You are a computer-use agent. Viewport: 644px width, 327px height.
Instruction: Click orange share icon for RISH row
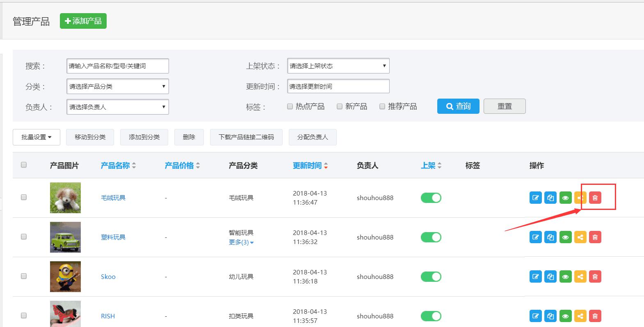click(x=580, y=316)
